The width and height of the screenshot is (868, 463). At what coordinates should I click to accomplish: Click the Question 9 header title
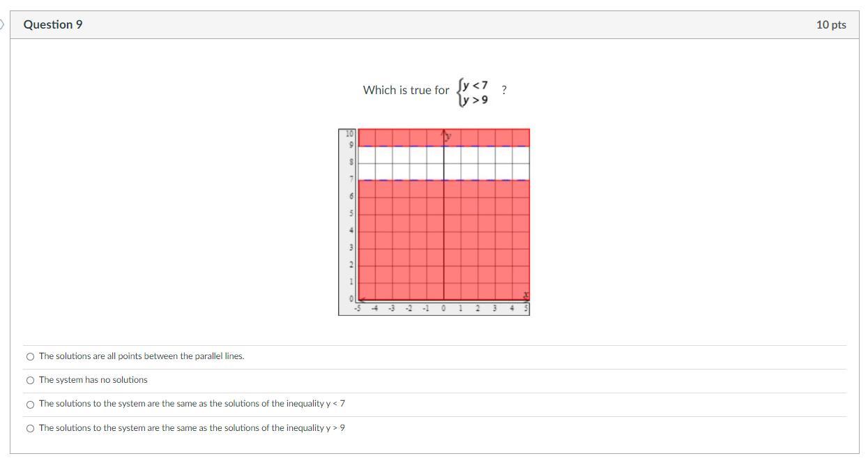(53, 24)
